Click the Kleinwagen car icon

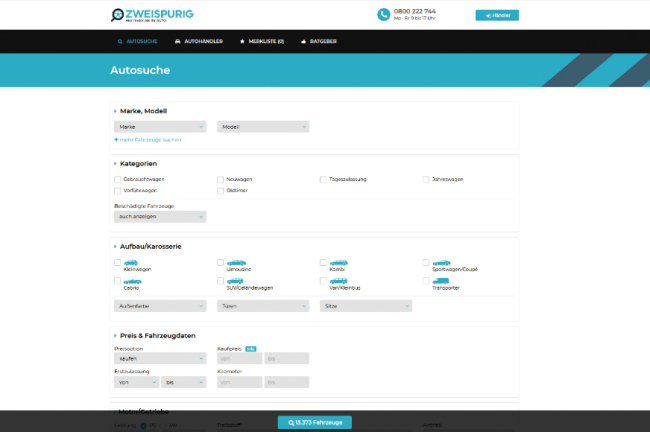pyautogui.click(x=133, y=262)
